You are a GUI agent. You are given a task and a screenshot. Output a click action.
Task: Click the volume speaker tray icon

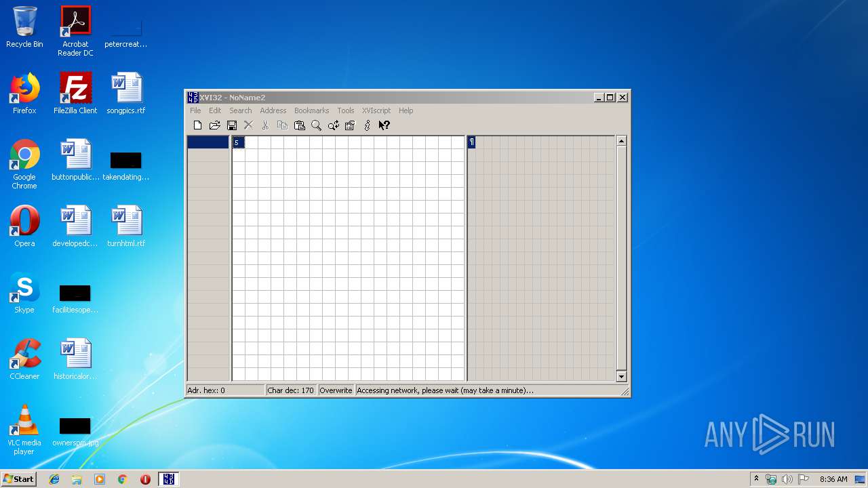(x=787, y=479)
